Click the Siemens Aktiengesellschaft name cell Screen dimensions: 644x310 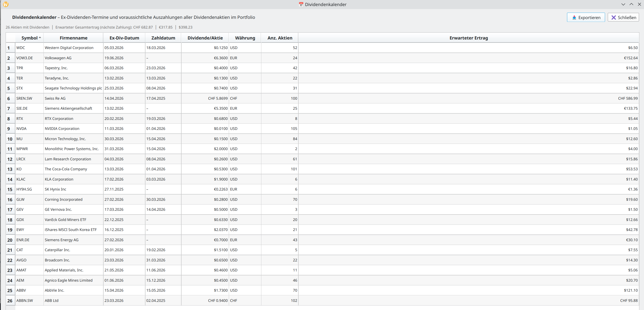(x=74, y=108)
